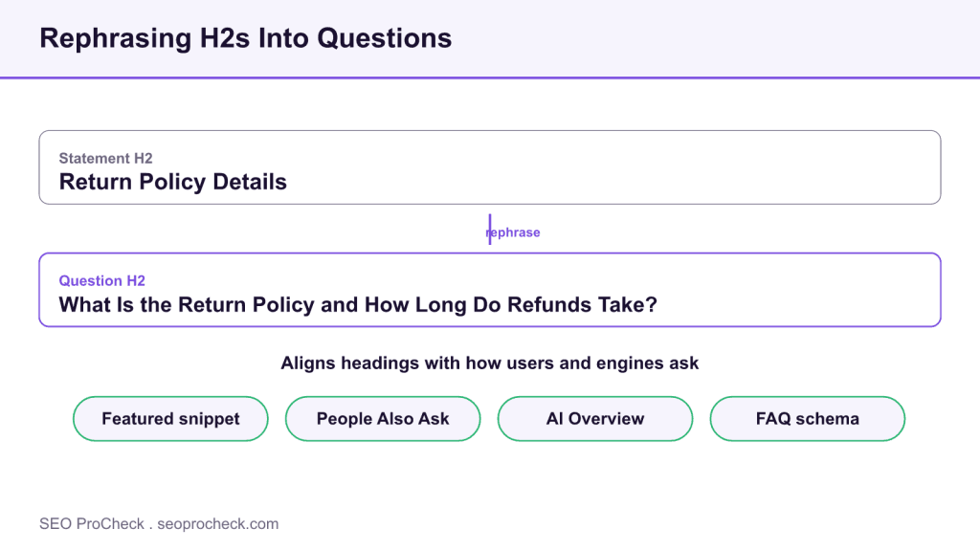Choose the AI Overview pill

click(x=595, y=419)
